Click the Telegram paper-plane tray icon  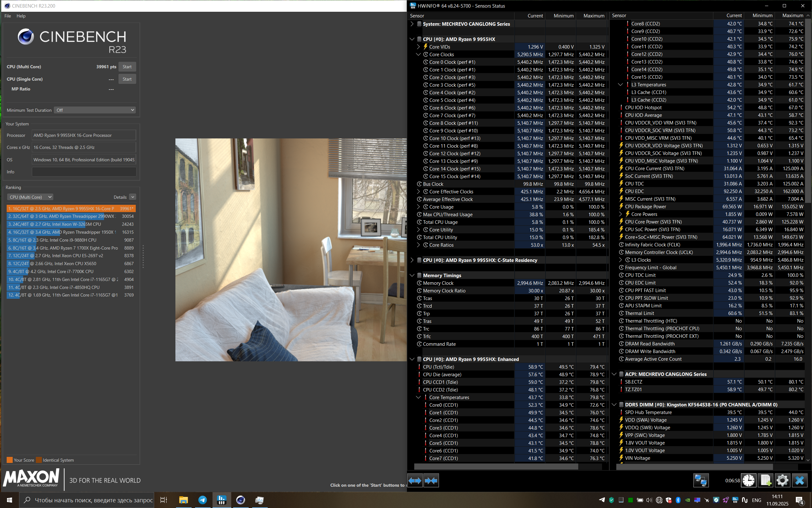click(x=602, y=500)
